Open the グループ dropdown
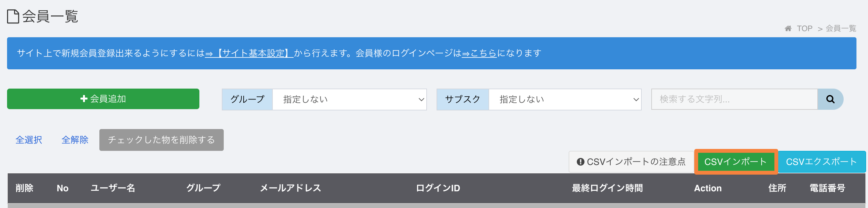The image size is (868, 208). pyautogui.click(x=349, y=99)
